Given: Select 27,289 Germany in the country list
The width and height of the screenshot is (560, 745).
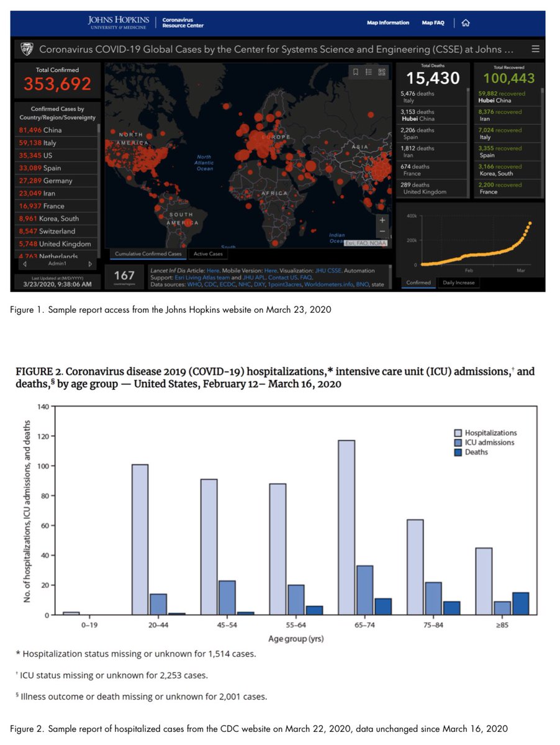Looking at the screenshot, I should coord(56,181).
